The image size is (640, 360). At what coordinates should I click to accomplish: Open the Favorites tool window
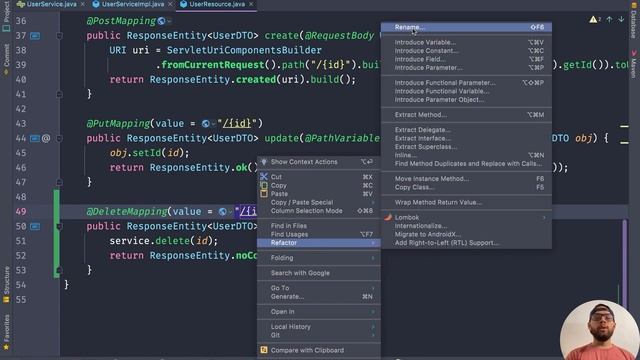tap(6, 332)
